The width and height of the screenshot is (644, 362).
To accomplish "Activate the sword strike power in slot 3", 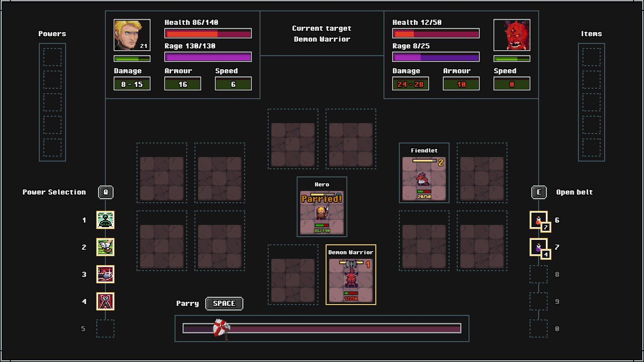I will click(x=105, y=274).
